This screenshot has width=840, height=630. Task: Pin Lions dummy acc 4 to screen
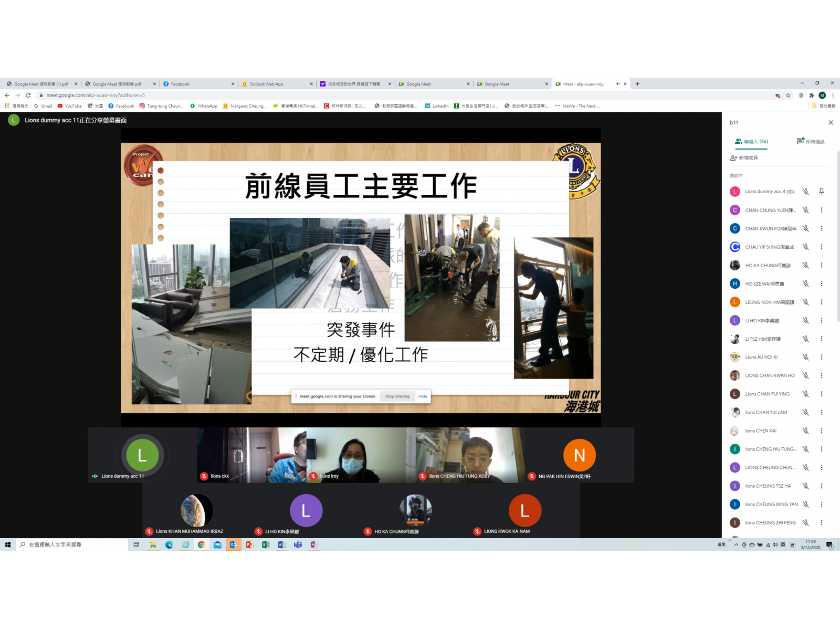(821, 192)
